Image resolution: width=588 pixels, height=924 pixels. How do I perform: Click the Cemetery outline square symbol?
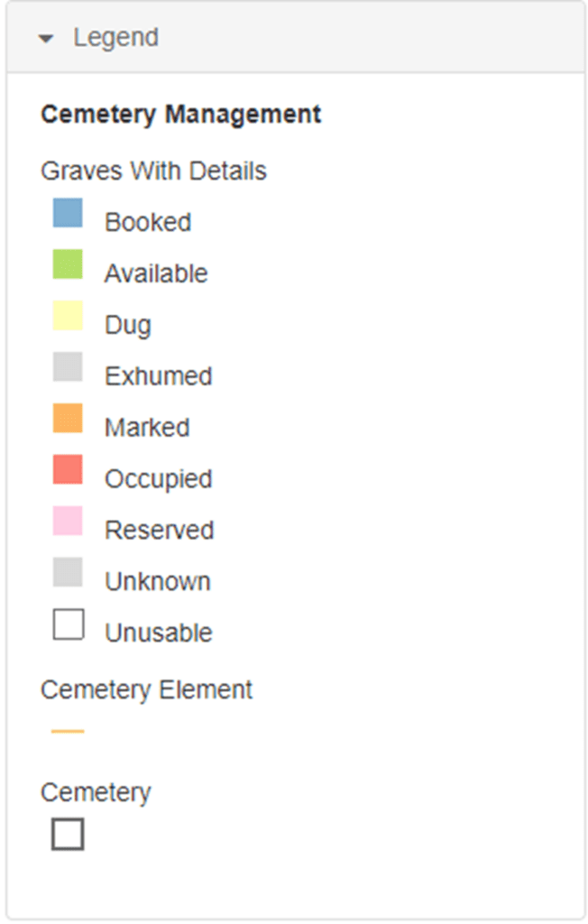(68, 834)
